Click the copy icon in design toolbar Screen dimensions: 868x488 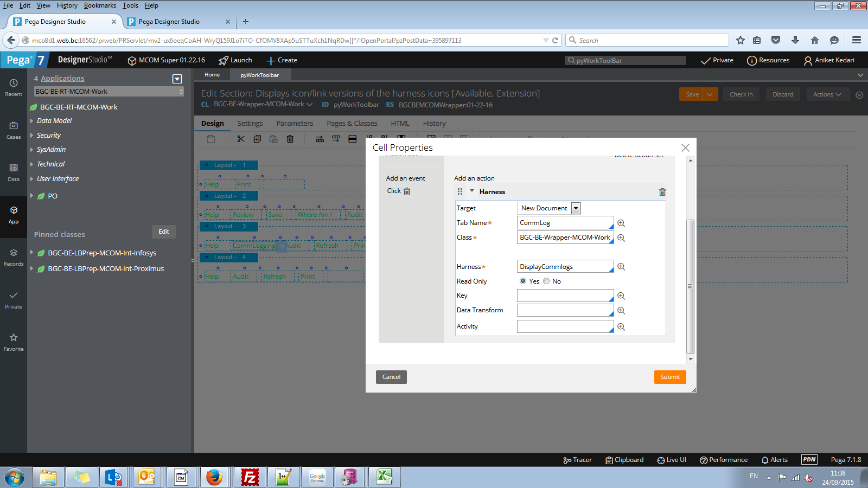click(257, 139)
